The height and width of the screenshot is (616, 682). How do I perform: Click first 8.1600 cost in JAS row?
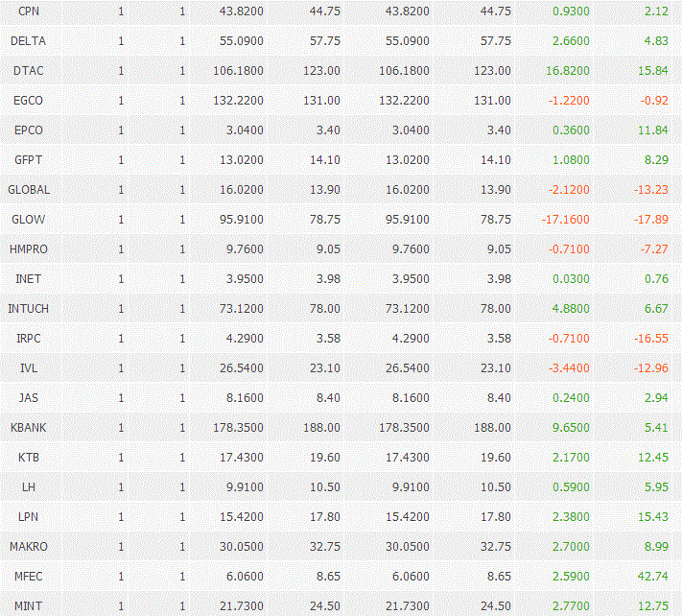(245, 397)
